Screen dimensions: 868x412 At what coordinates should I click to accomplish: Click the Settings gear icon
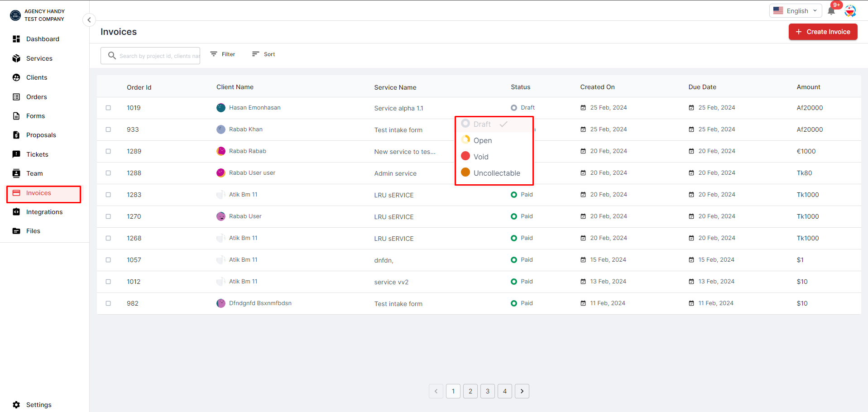pos(16,405)
